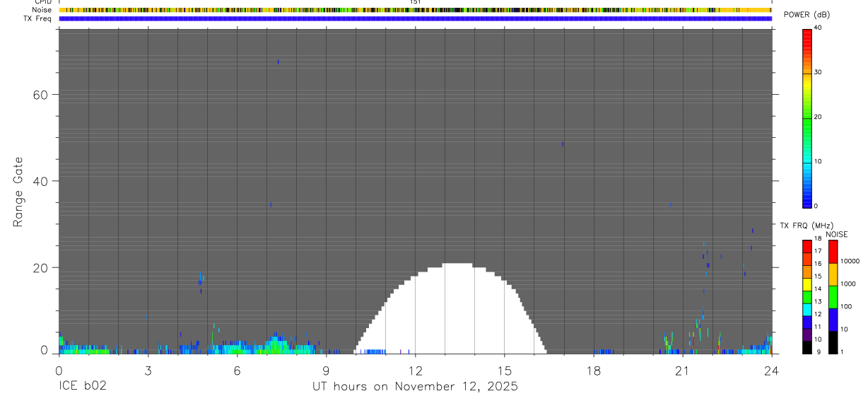Screen dimensions: 868x401
Task: Click the 12 hour tick on time axis
Action: click(415, 370)
